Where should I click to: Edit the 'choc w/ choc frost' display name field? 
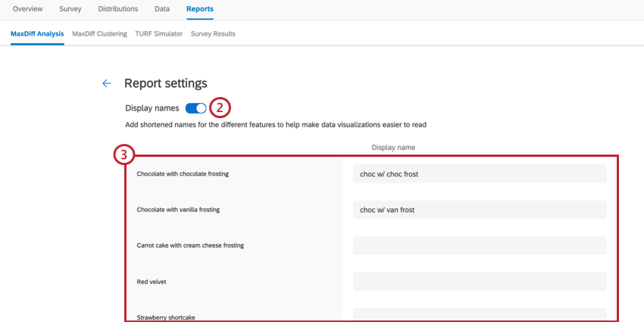pos(479,174)
